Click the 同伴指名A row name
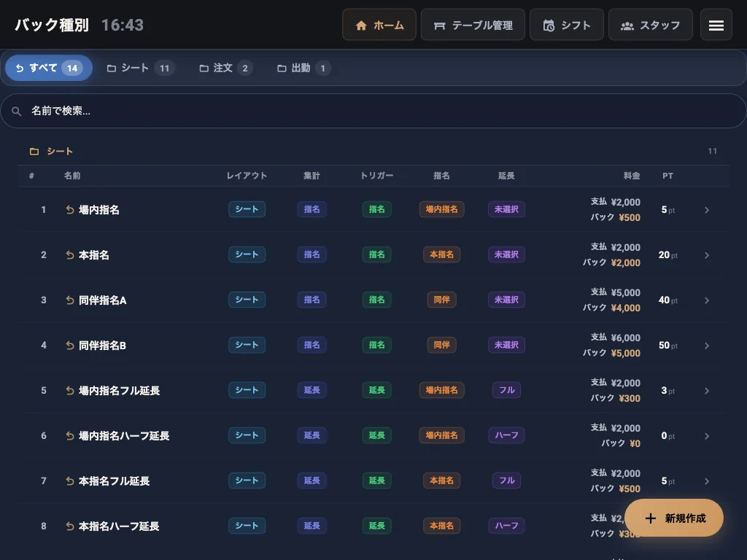 [102, 300]
